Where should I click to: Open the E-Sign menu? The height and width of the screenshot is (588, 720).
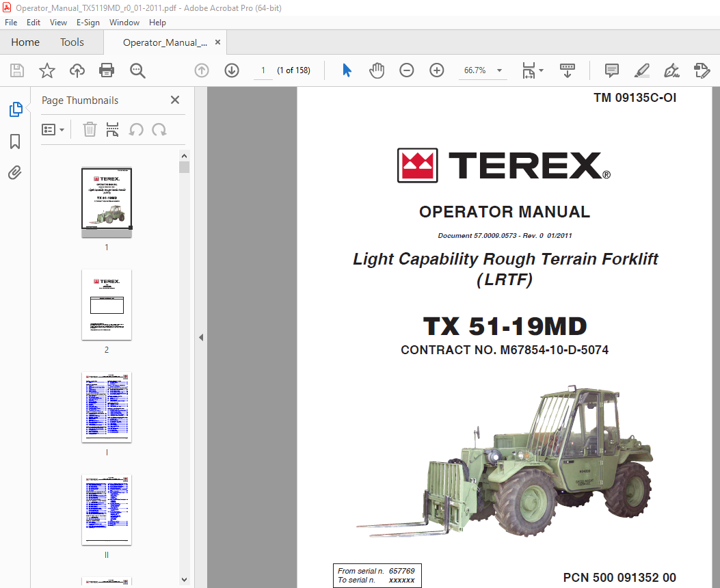click(88, 23)
